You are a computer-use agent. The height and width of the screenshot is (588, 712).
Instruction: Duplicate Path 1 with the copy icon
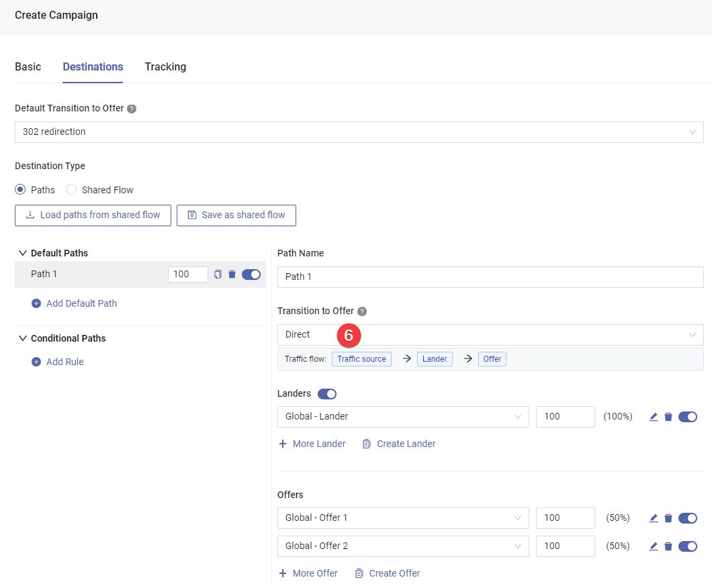(218, 274)
